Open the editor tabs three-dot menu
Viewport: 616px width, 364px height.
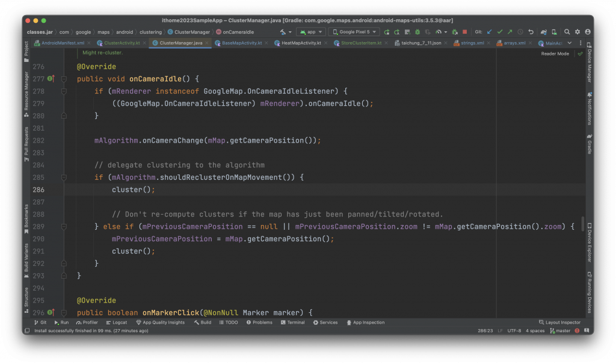coord(581,43)
